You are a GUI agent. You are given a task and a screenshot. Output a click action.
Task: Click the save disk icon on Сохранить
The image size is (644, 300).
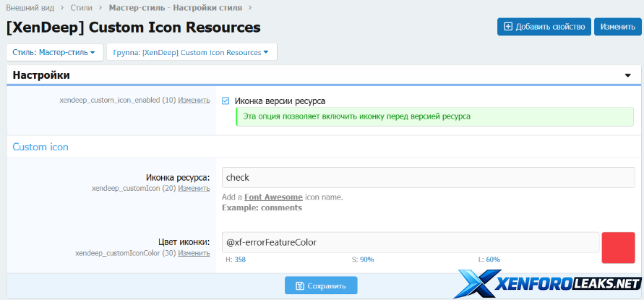click(299, 286)
